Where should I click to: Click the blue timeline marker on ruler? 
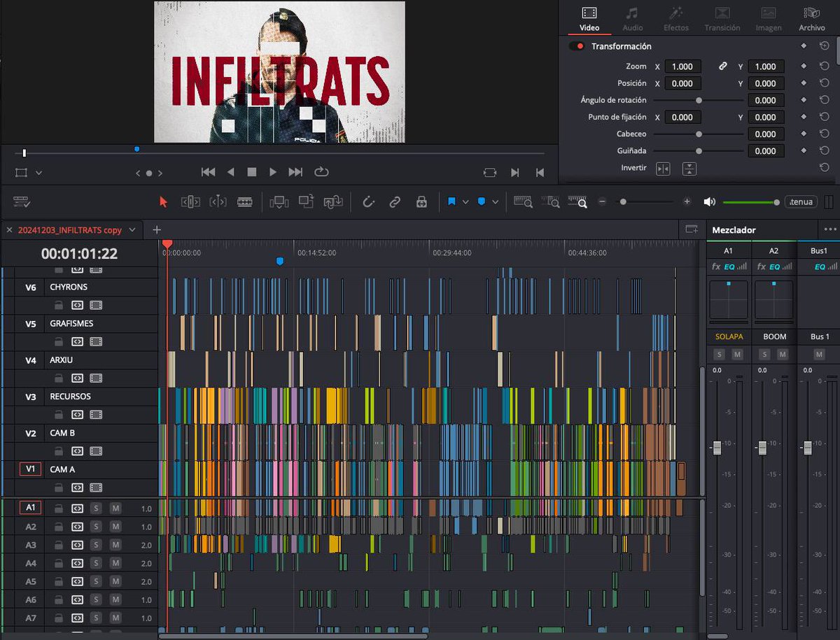tap(280, 261)
